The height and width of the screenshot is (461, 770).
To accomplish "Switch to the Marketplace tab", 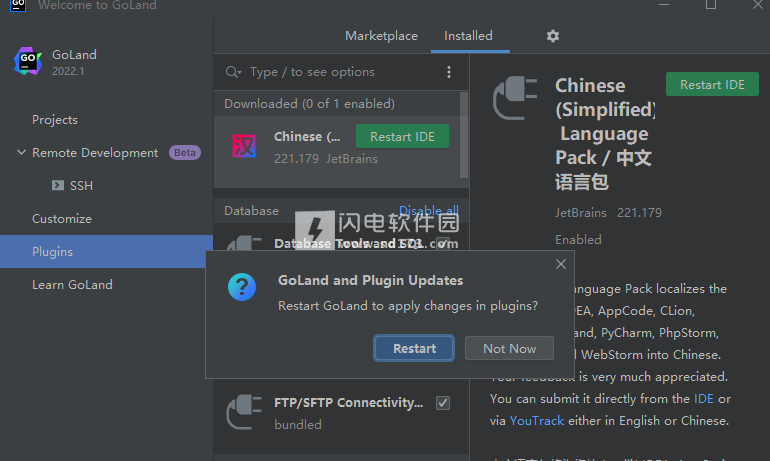I will (382, 36).
